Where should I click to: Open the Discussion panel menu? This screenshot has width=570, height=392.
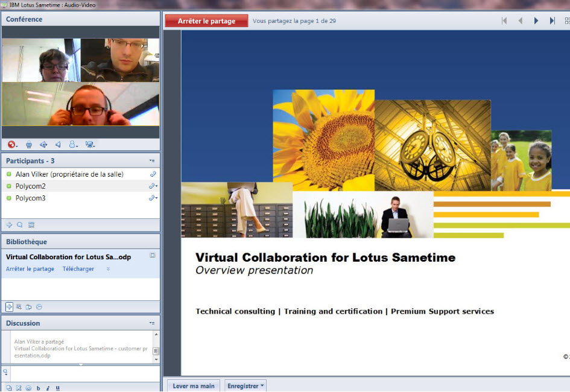point(152,323)
